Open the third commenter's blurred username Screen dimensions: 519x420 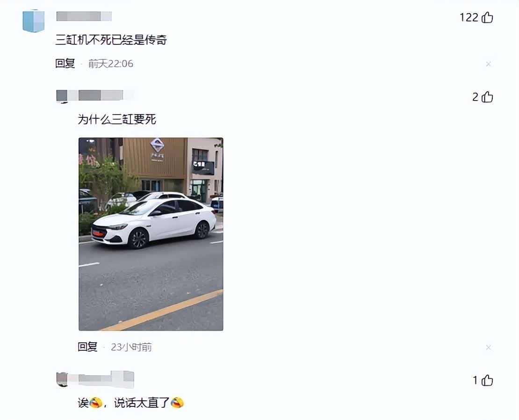[101, 379]
